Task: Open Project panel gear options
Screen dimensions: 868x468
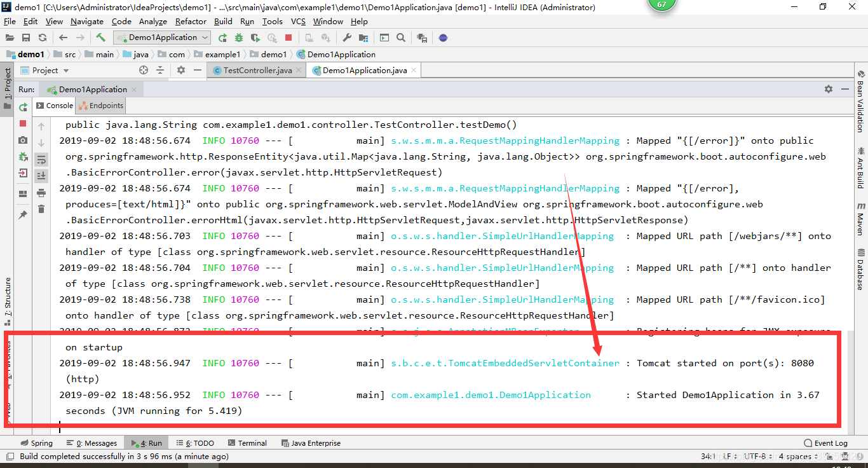Action: coord(181,70)
